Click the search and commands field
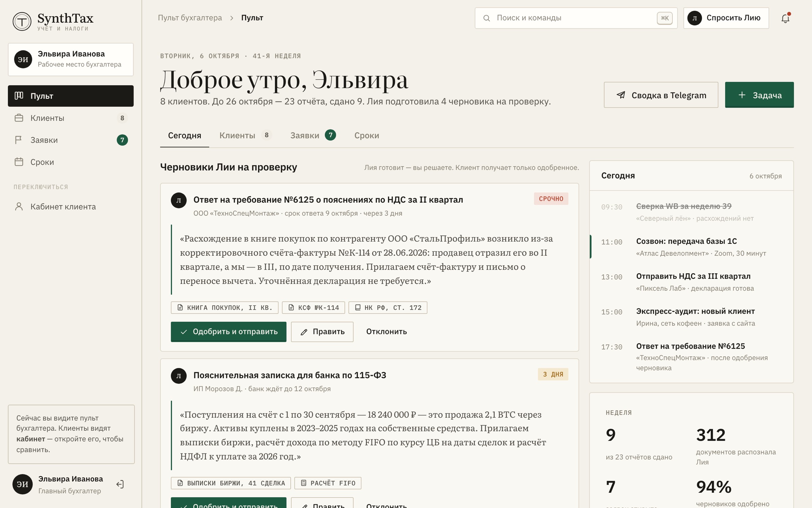 tap(576, 18)
